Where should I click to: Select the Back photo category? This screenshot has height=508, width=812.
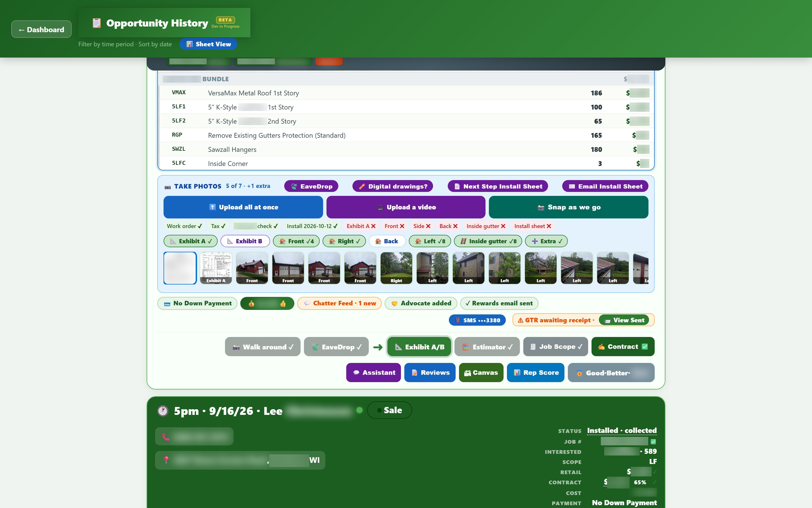pyautogui.click(x=387, y=241)
